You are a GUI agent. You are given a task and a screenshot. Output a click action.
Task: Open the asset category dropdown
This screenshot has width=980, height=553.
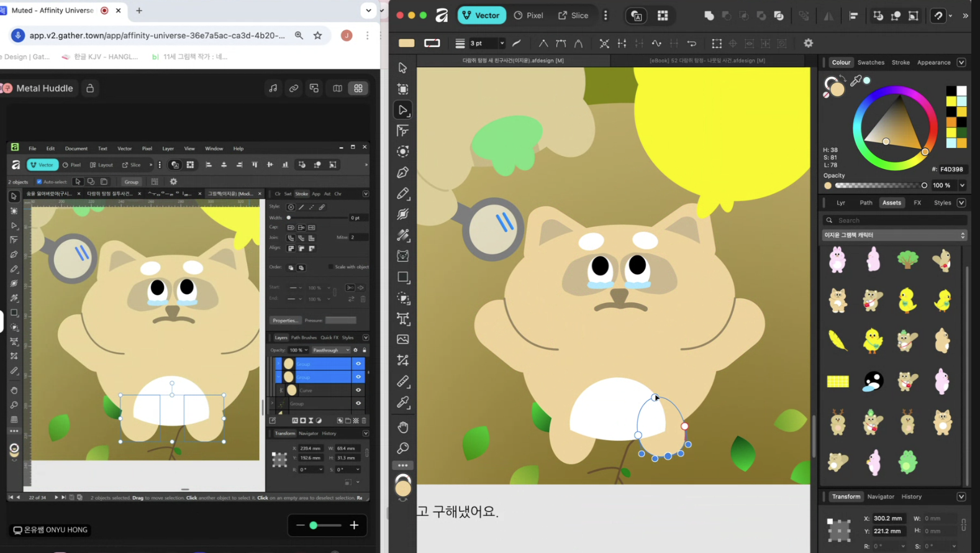point(894,235)
